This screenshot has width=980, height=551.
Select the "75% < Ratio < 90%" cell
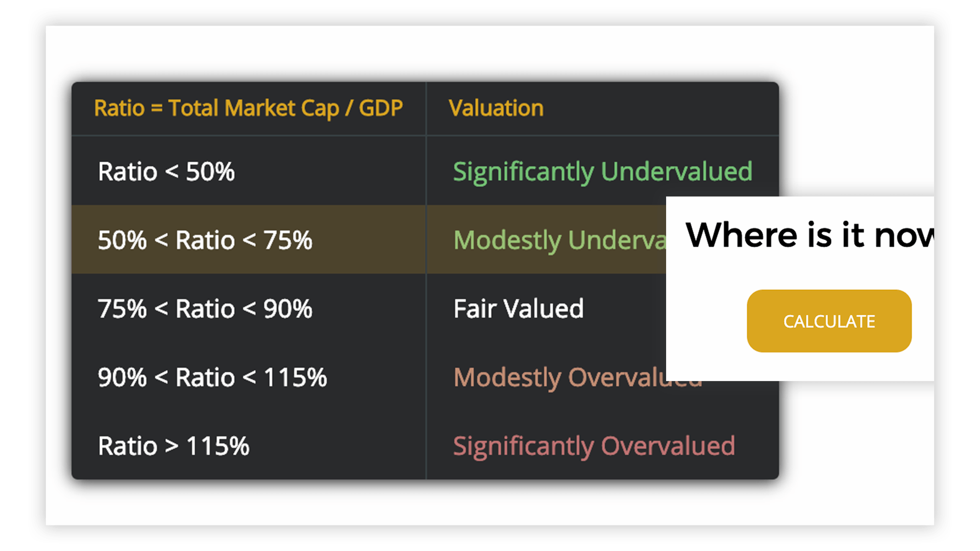click(x=205, y=309)
